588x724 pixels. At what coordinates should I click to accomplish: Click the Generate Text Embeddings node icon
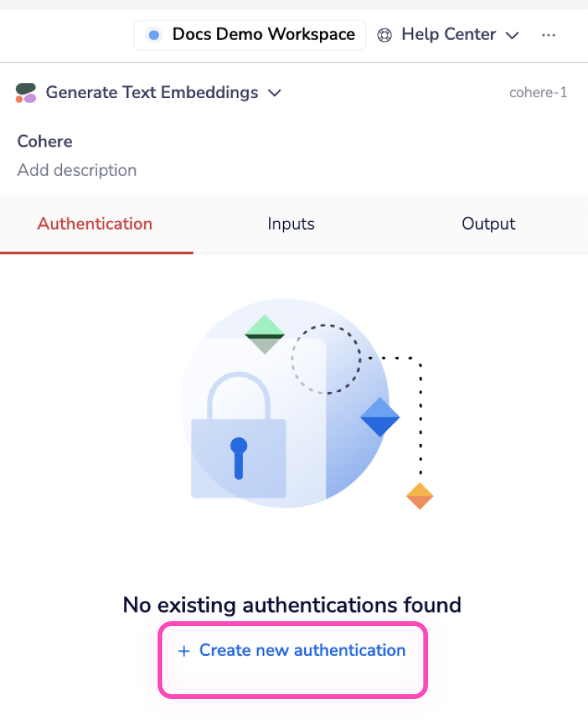(25, 93)
